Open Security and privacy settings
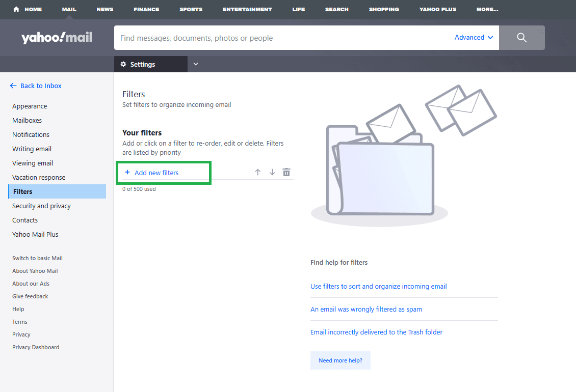 click(x=41, y=206)
